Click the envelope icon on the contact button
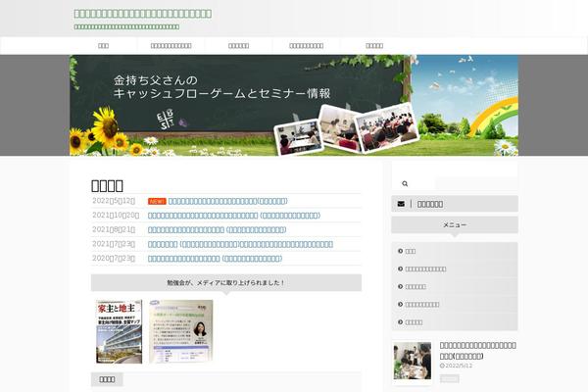 click(401, 204)
